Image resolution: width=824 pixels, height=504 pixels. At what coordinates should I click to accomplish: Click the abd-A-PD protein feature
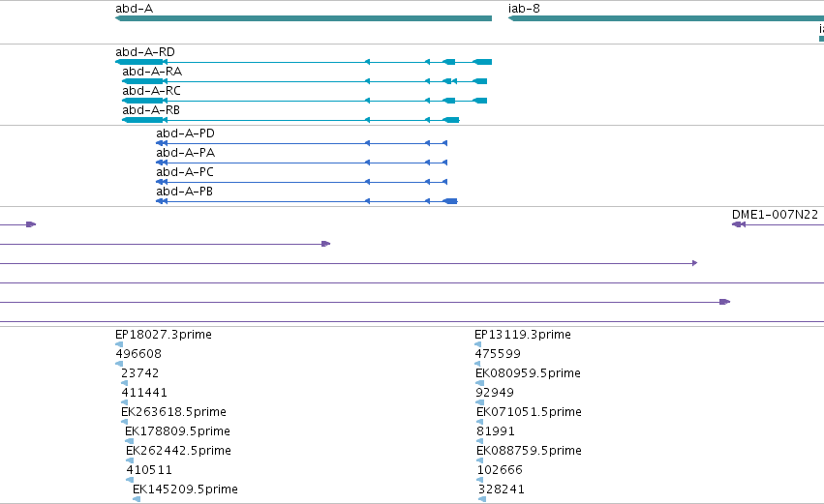click(x=302, y=143)
